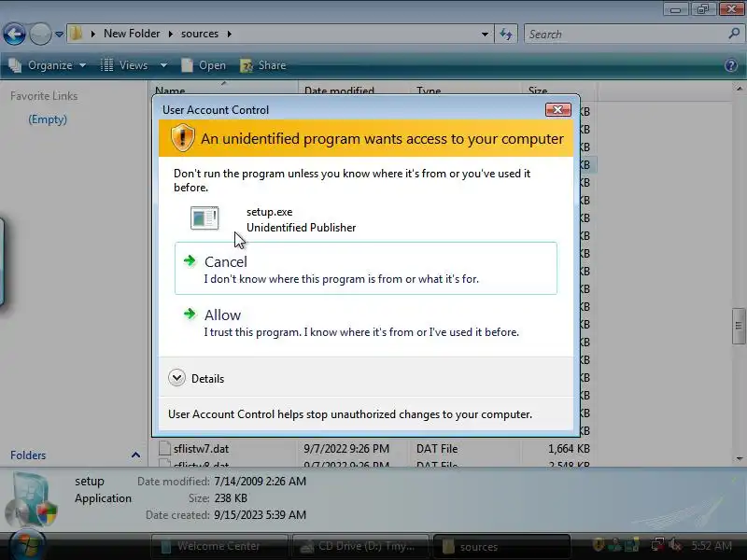Click the network icon in system tray

[x=658, y=544]
